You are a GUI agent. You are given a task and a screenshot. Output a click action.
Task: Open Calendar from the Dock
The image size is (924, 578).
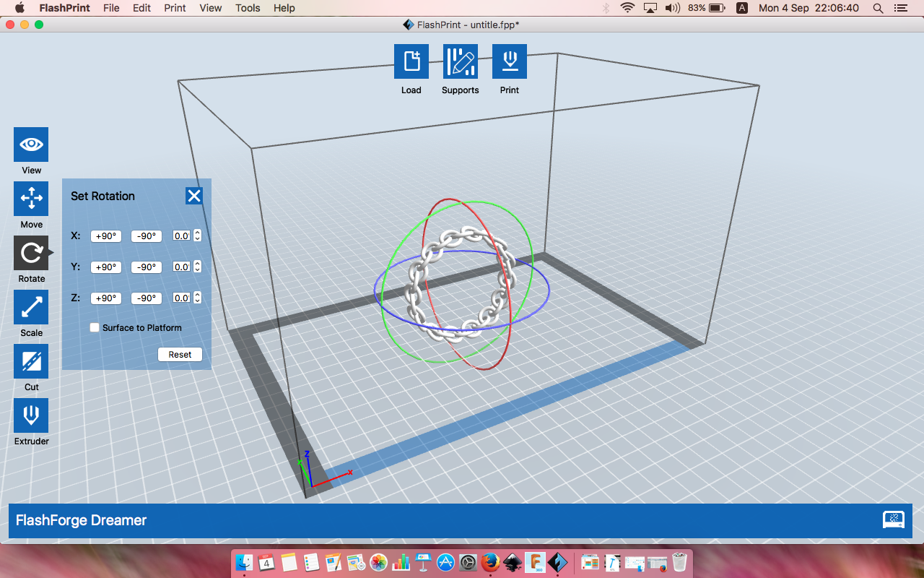click(x=267, y=562)
